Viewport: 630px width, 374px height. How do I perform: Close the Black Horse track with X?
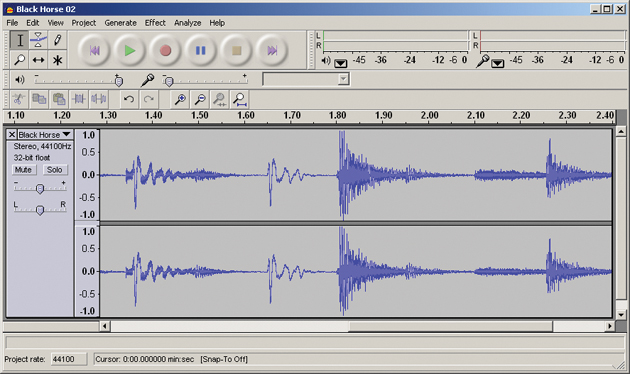[x=12, y=135]
